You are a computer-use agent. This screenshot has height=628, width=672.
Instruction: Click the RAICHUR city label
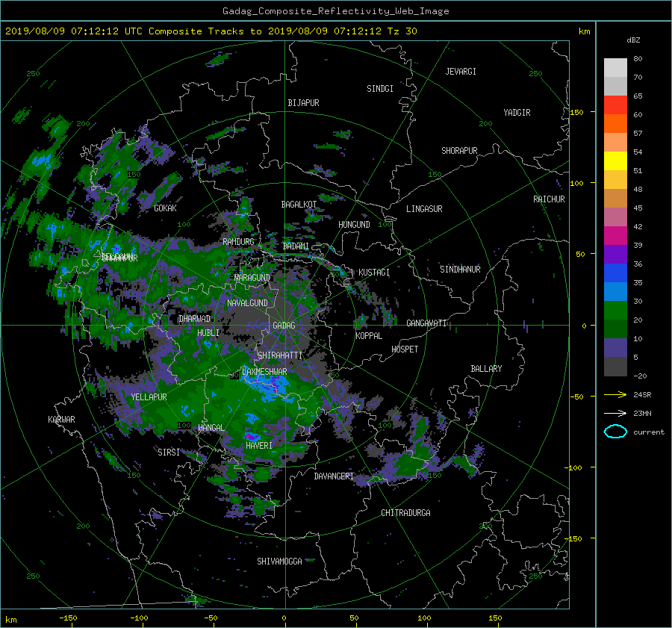549,199
